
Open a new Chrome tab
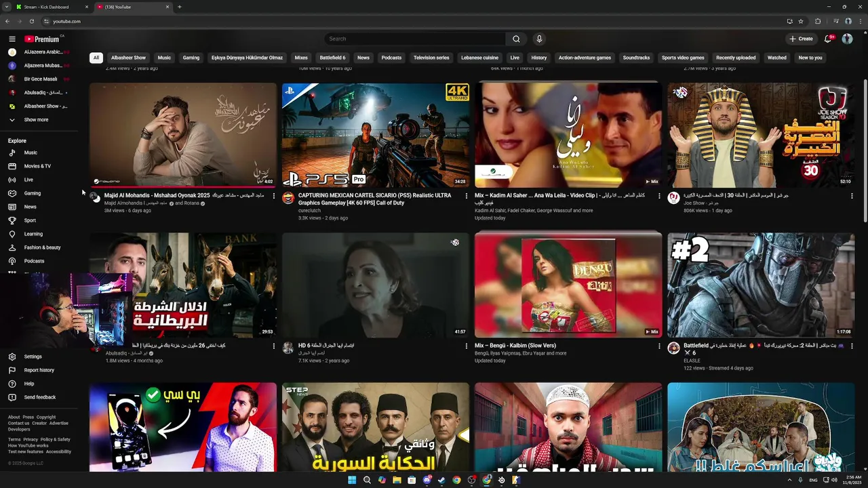(179, 7)
